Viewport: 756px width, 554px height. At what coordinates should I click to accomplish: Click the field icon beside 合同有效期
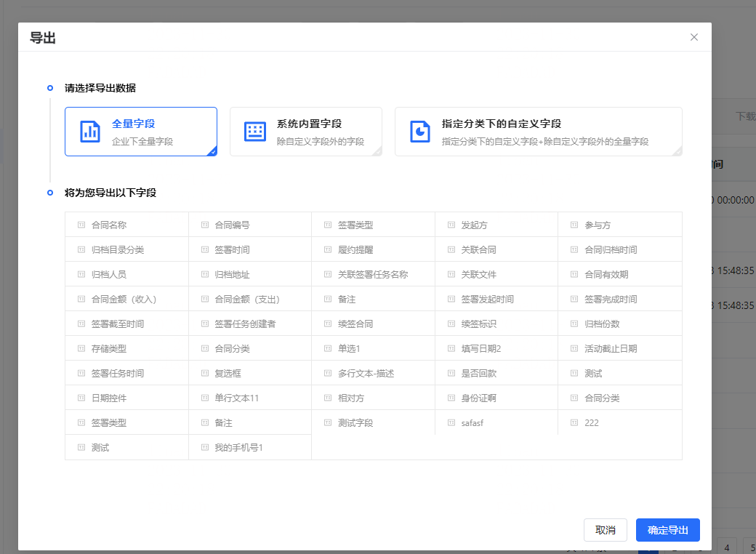pos(574,274)
